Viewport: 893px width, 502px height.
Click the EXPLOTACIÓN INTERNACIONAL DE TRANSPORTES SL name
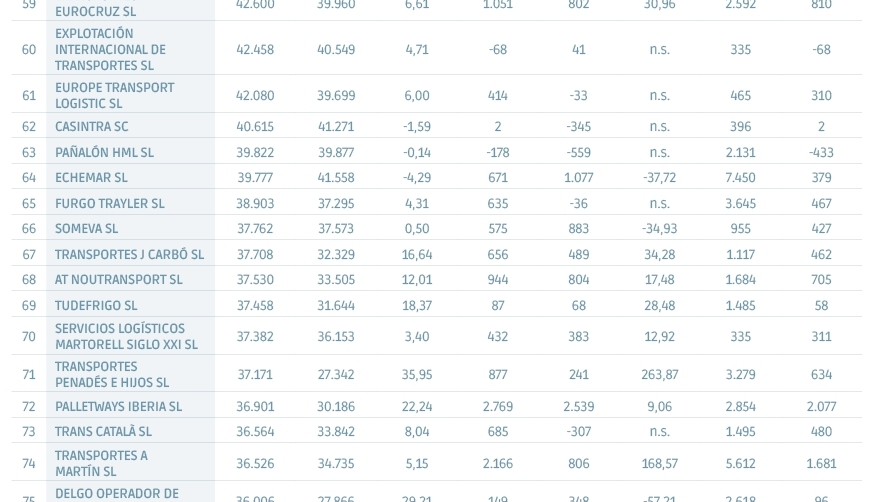point(110,50)
